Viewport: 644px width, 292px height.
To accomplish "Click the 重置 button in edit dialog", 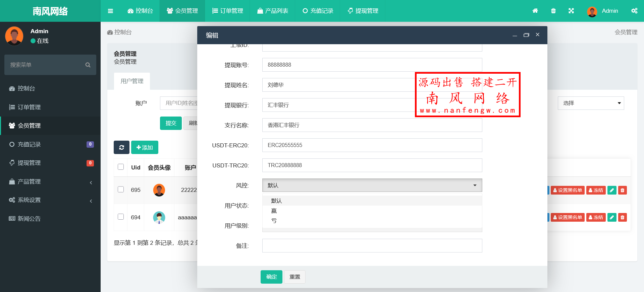I will tap(295, 277).
